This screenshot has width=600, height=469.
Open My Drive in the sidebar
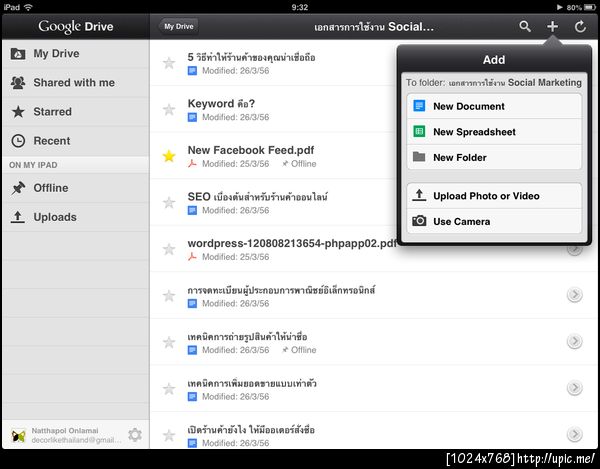tap(76, 54)
